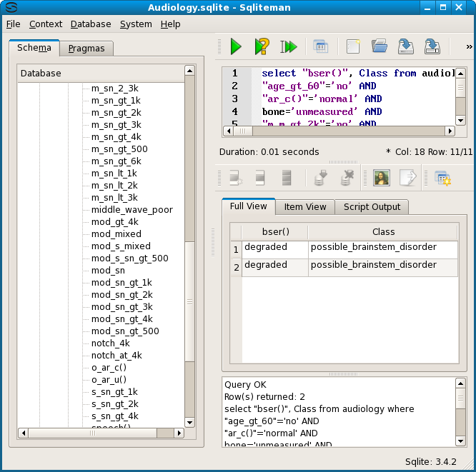
Task: Open an SQL file with the folder icon
Action: [x=380, y=47]
